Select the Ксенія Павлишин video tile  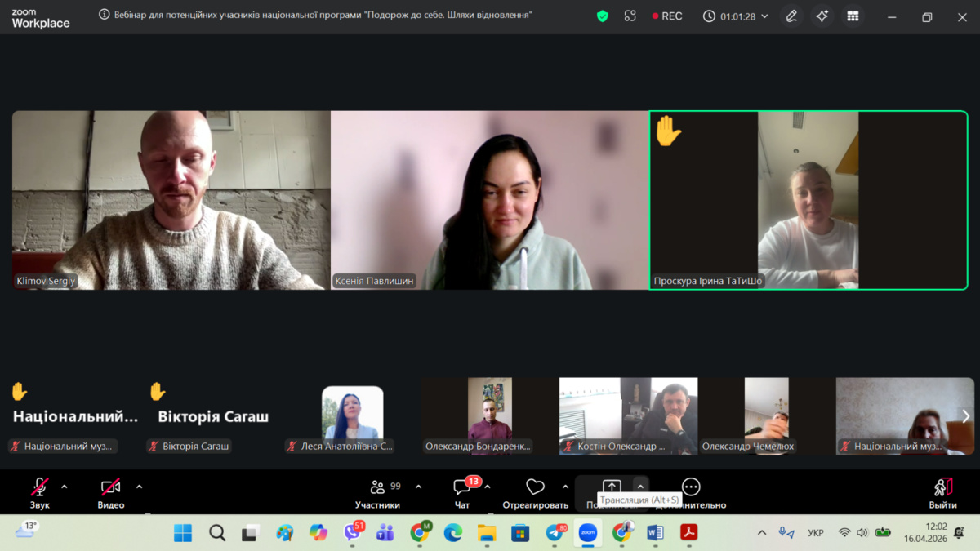click(489, 200)
